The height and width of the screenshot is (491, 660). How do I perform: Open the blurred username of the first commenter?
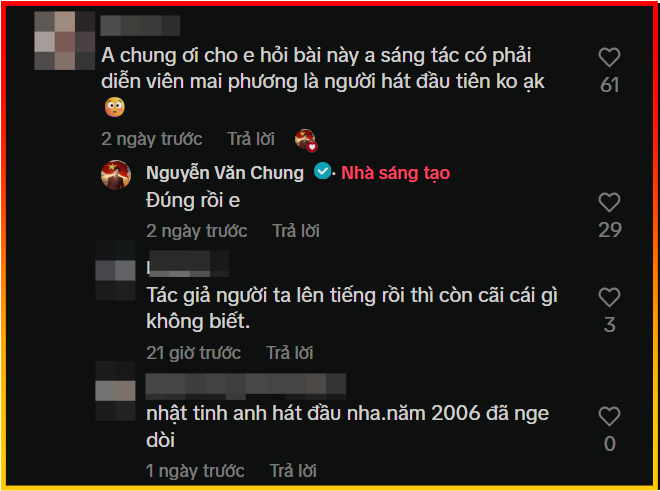click(140, 26)
